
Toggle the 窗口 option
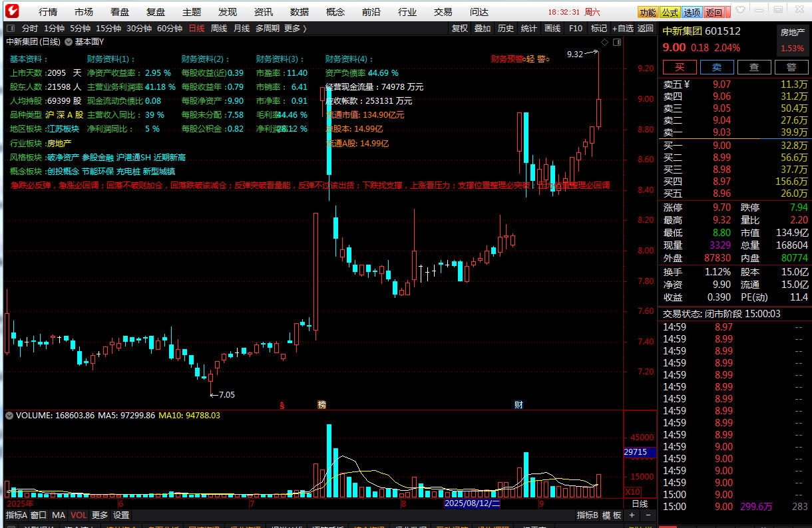(39, 515)
